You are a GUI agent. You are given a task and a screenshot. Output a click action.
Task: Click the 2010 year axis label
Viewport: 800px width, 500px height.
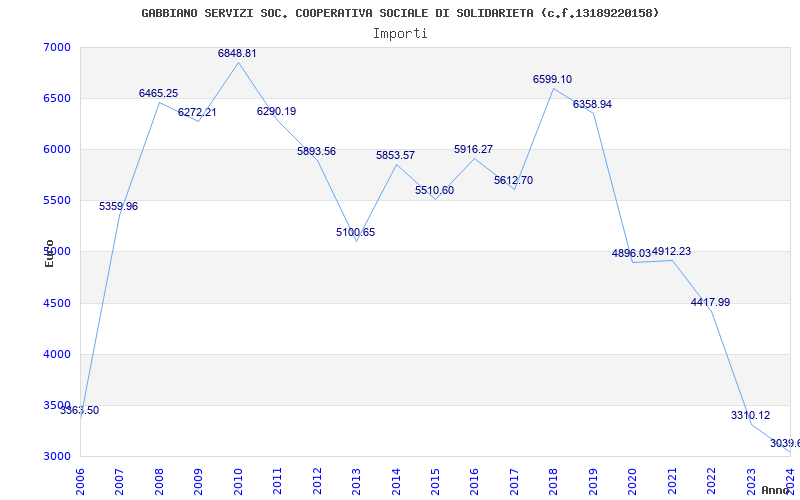click(x=237, y=481)
